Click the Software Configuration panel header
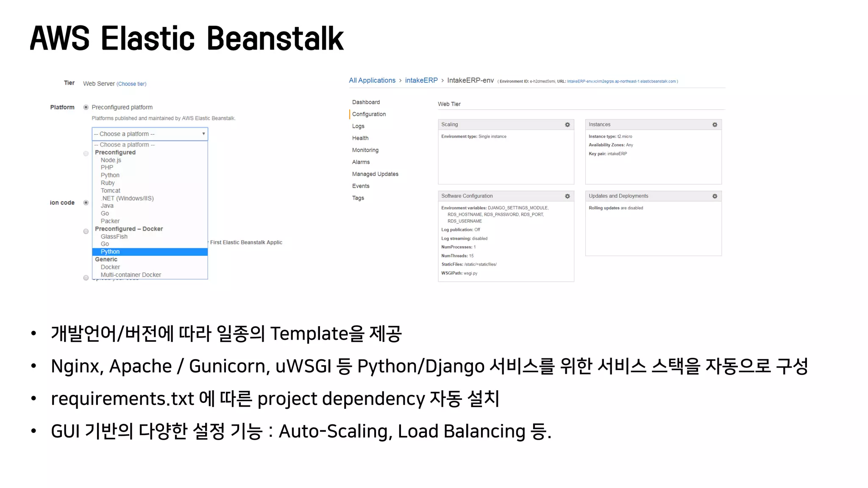 pos(506,196)
